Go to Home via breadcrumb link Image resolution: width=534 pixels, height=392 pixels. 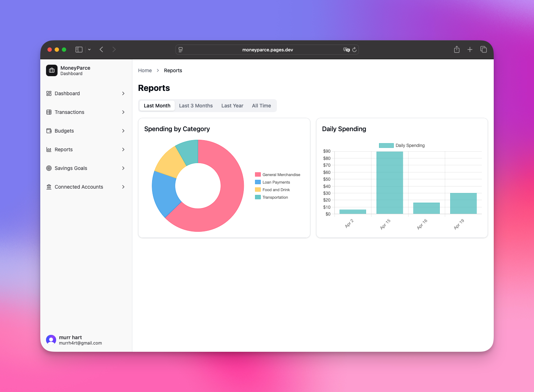click(145, 70)
